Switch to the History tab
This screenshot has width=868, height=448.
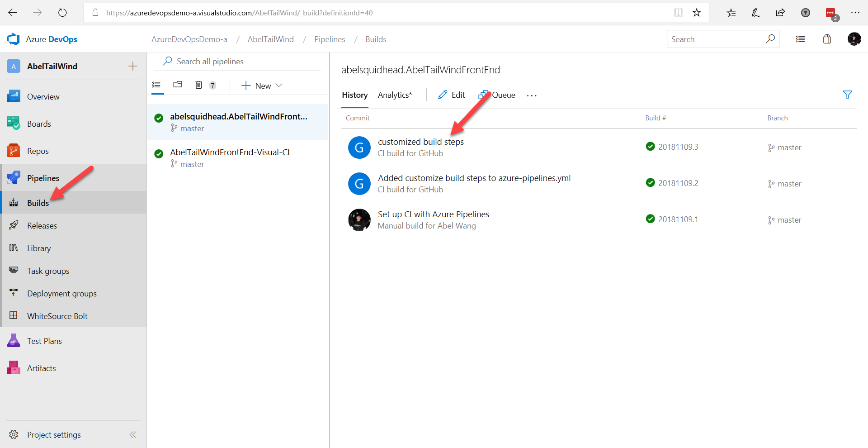(355, 95)
